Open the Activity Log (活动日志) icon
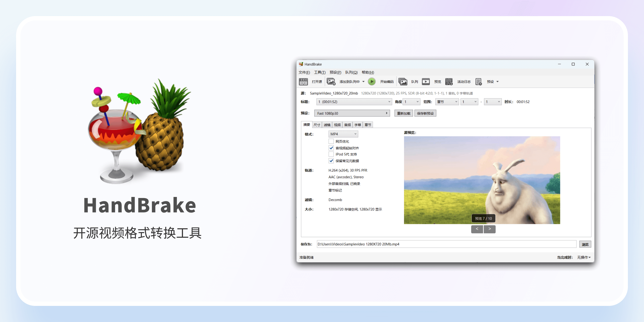This screenshot has width=644, height=322. [449, 82]
